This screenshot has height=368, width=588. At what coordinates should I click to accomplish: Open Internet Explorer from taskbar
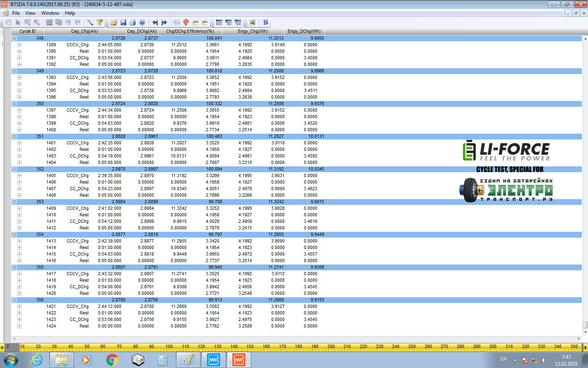click(37, 360)
